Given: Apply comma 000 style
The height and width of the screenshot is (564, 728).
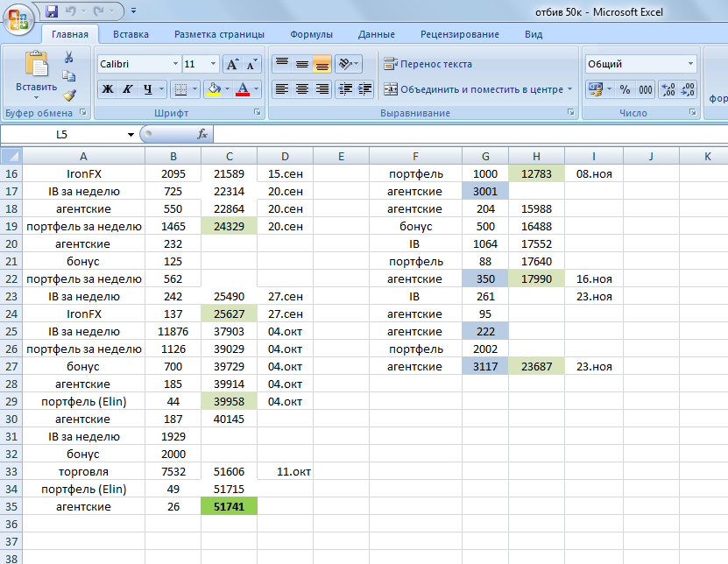Looking at the screenshot, I should pos(646,89).
